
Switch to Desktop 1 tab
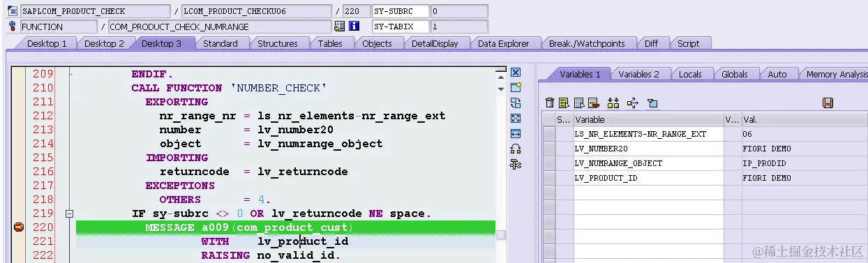coord(47,43)
